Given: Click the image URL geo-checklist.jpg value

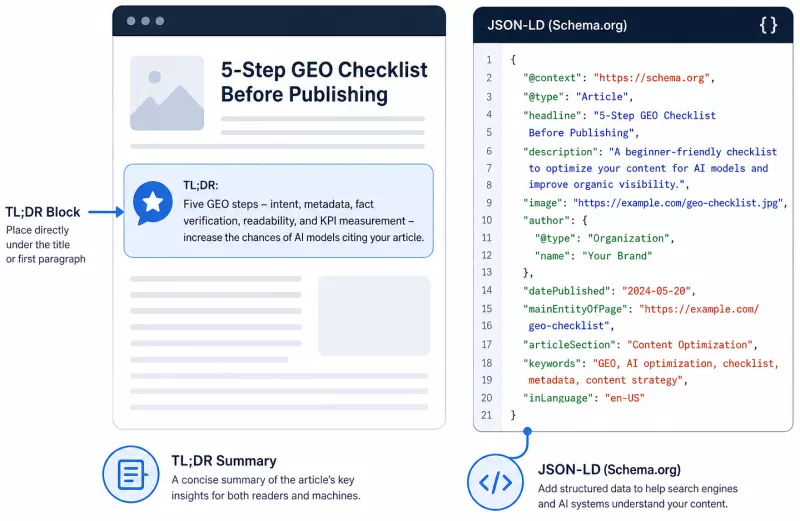Looking at the screenshot, I should pos(678,203).
